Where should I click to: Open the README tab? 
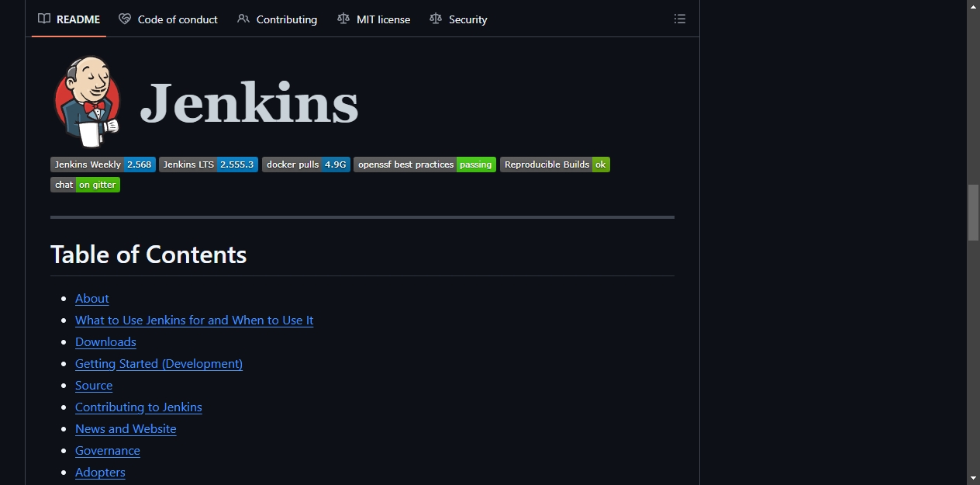(x=69, y=19)
